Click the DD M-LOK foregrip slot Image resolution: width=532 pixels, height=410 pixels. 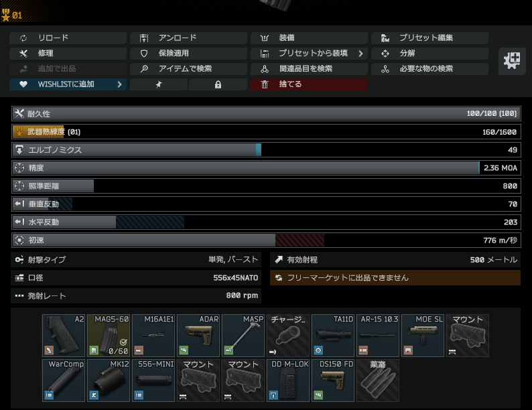(288, 381)
